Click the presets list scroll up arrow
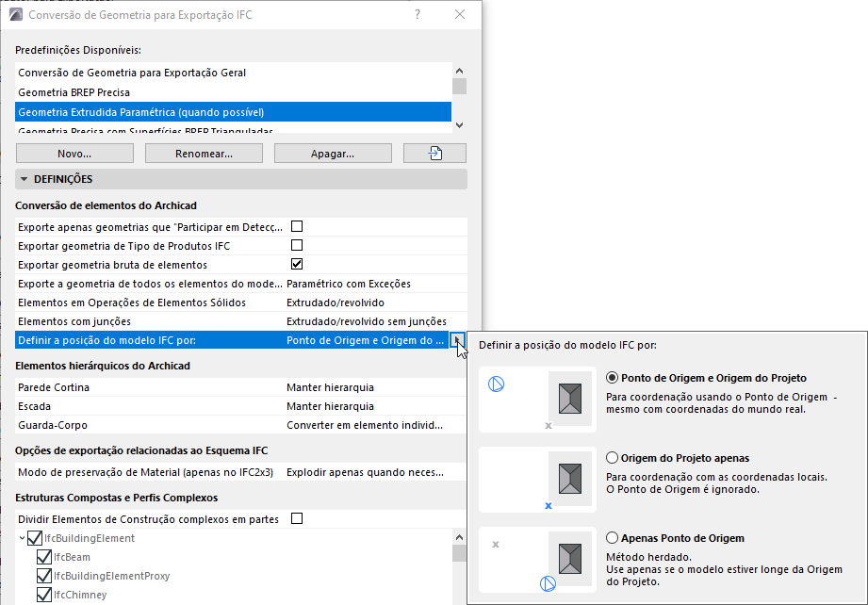This screenshot has width=868, height=605. pos(459,71)
